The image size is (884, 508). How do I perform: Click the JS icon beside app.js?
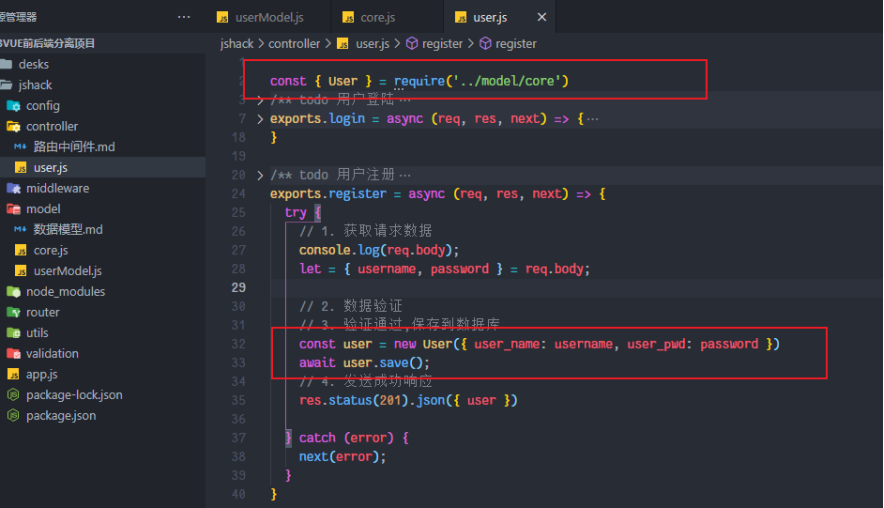(13, 374)
